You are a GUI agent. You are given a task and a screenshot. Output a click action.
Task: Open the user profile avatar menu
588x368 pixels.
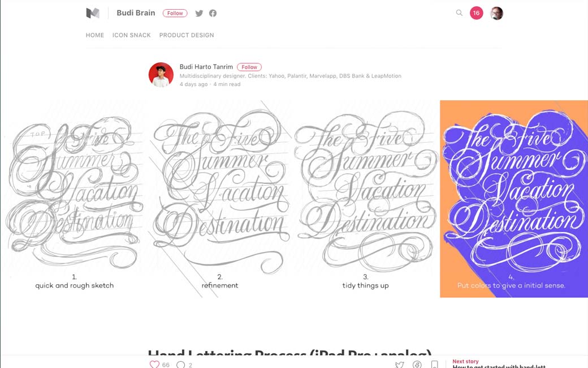click(496, 13)
